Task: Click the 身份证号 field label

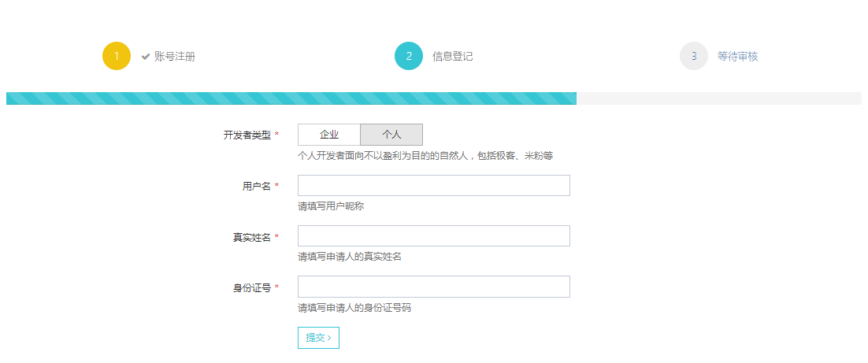Action: click(252, 287)
